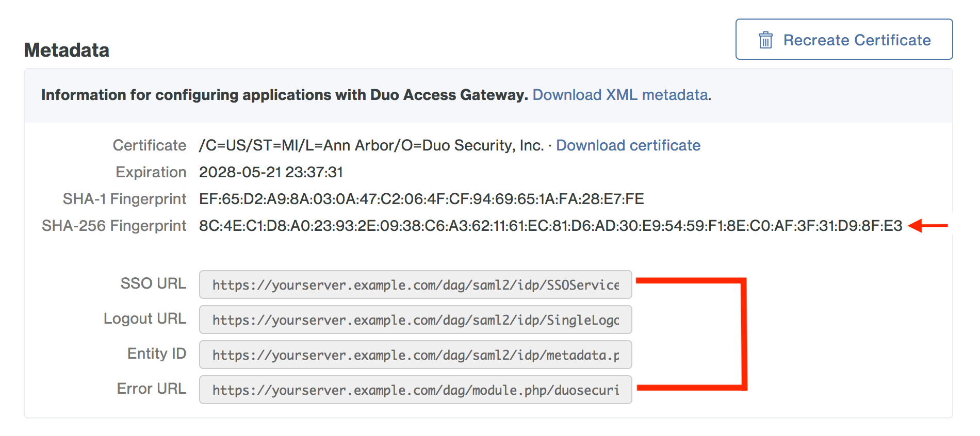The height and width of the screenshot is (436, 980).
Task: Click inside the Logout URL field
Action: pos(415,320)
